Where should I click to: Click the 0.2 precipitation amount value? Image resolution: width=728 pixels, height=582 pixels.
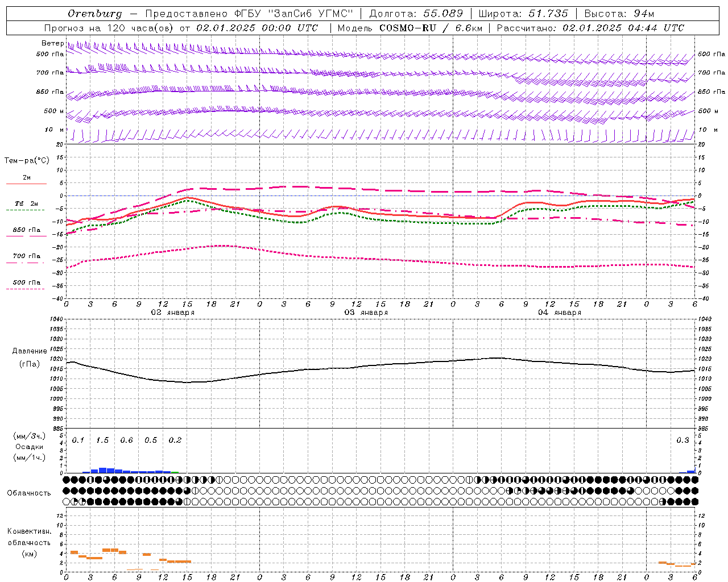[175, 440]
